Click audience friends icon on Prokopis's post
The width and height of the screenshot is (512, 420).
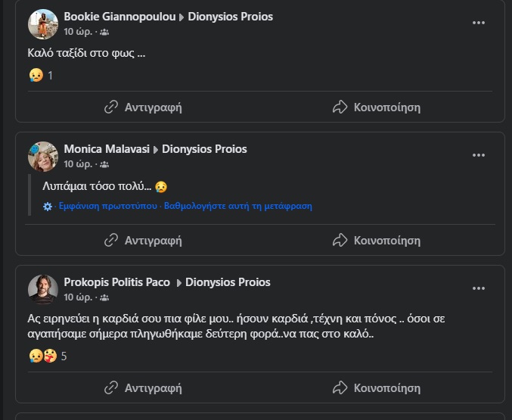pyautogui.click(x=104, y=297)
